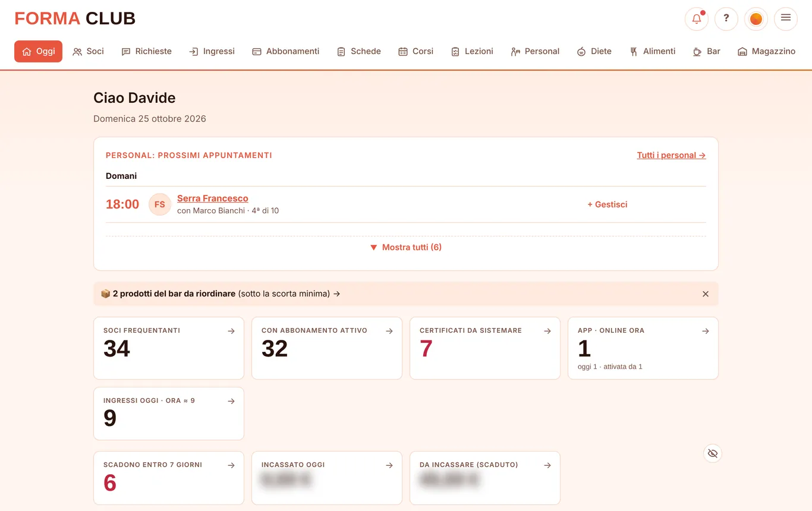Click the FORMA CLUB logo

pos(75,18)
